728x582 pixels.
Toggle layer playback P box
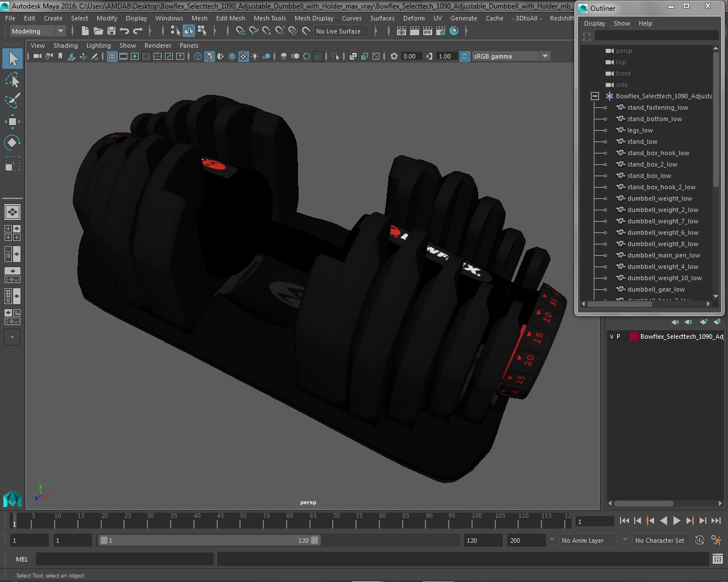pos(619,336)
